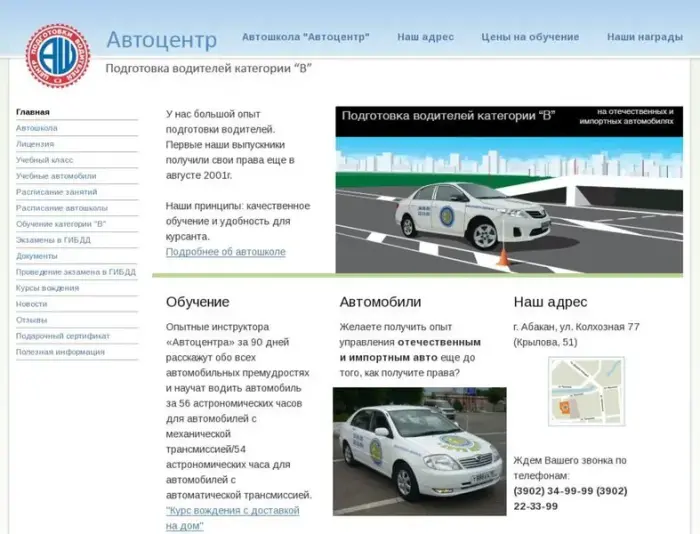Click Экзамены в ГИБДД in the sidebar
700x534 pixels.
click(53, 240)
